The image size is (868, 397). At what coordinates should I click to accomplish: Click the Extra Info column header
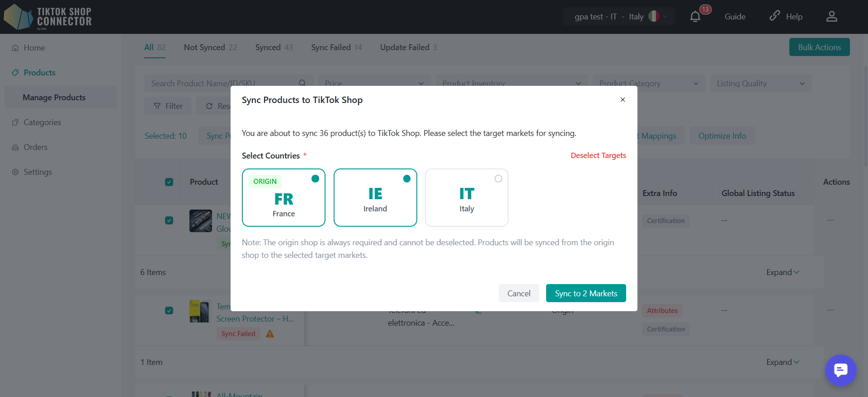[x=660, y=193]
